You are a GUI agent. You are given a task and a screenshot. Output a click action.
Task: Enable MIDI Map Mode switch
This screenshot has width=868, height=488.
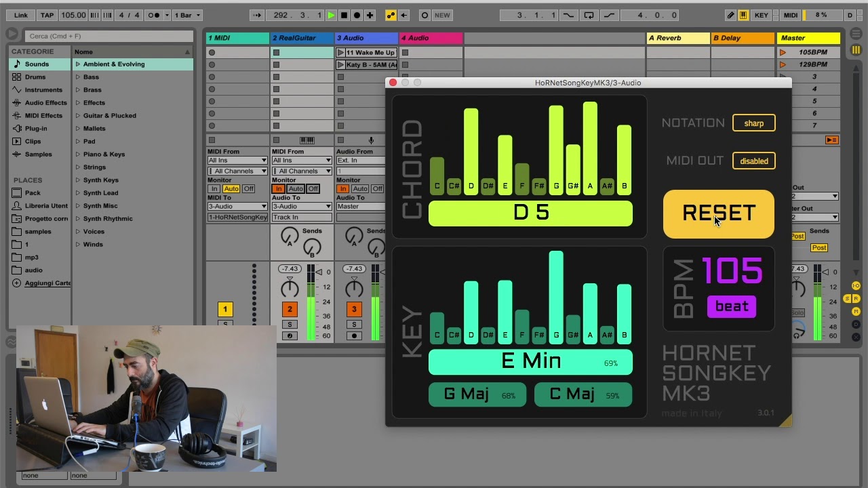(x=791, y=15)
